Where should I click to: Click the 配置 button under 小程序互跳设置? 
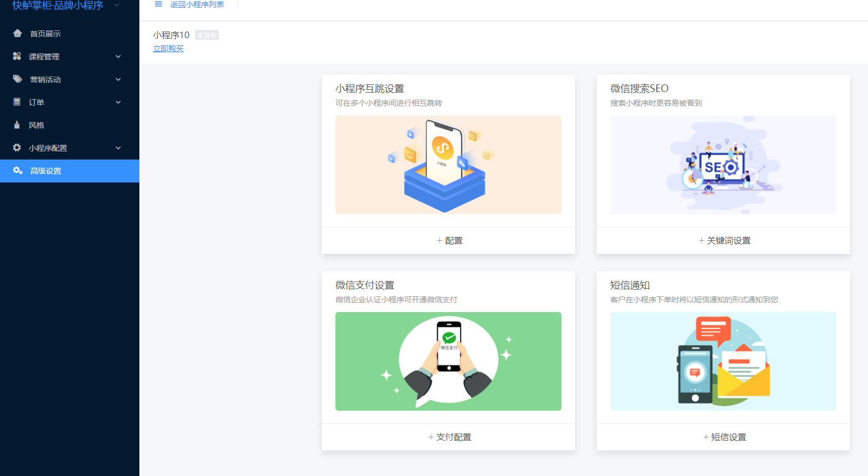click(449, 240)
